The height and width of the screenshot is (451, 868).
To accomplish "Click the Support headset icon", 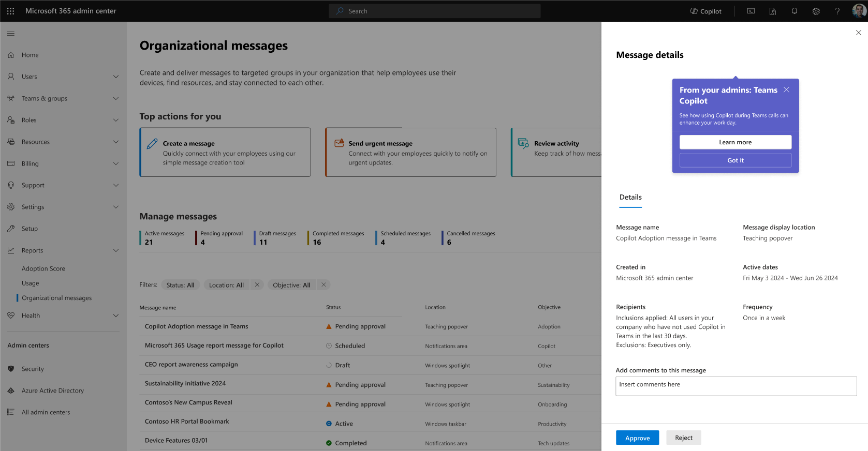I will (x=11, y=185).
